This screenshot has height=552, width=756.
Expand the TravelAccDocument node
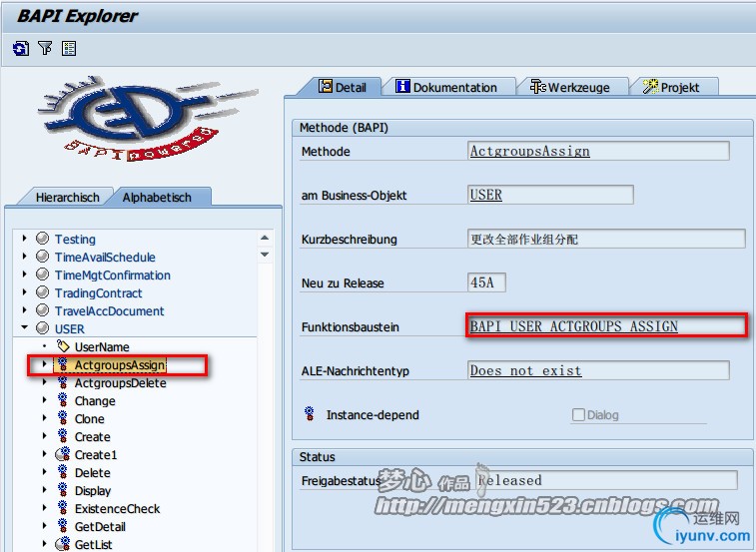(x=24, y=310)
